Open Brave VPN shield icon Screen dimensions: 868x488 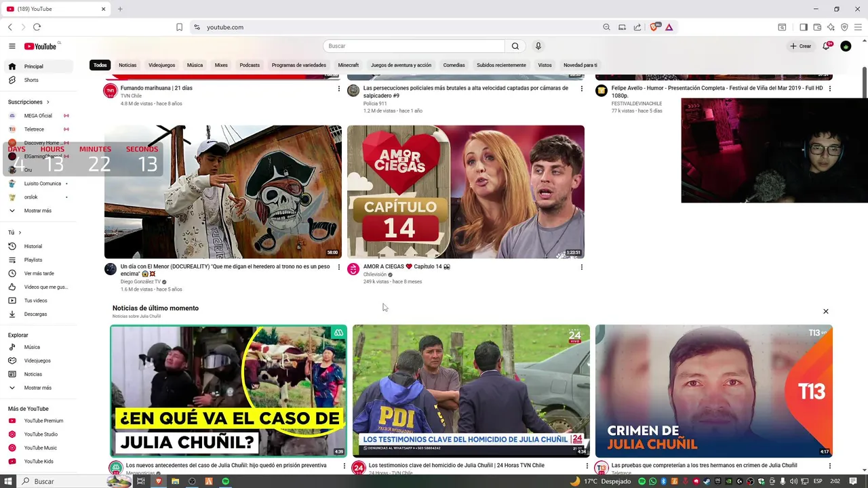coord(844,27)
